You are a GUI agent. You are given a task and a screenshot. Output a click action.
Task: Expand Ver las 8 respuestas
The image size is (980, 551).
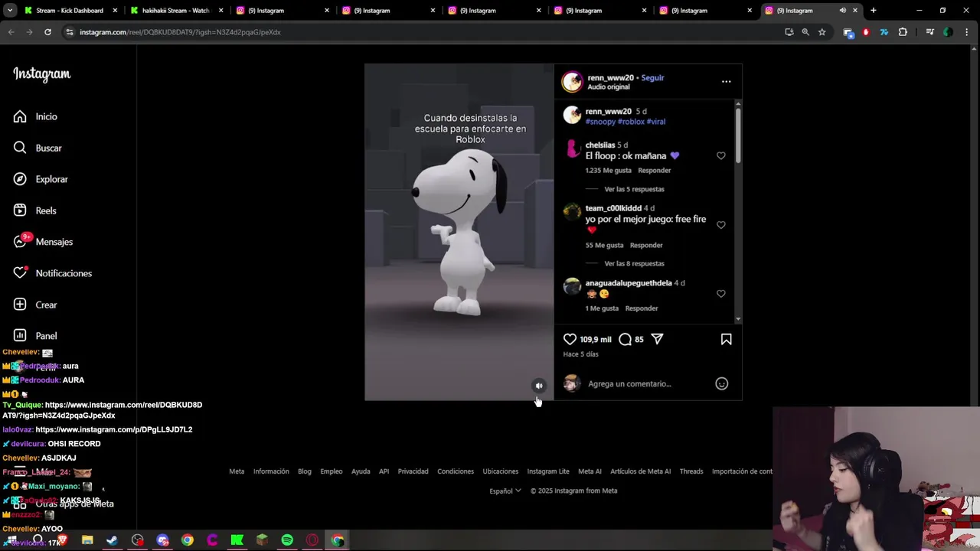(634, 263)
